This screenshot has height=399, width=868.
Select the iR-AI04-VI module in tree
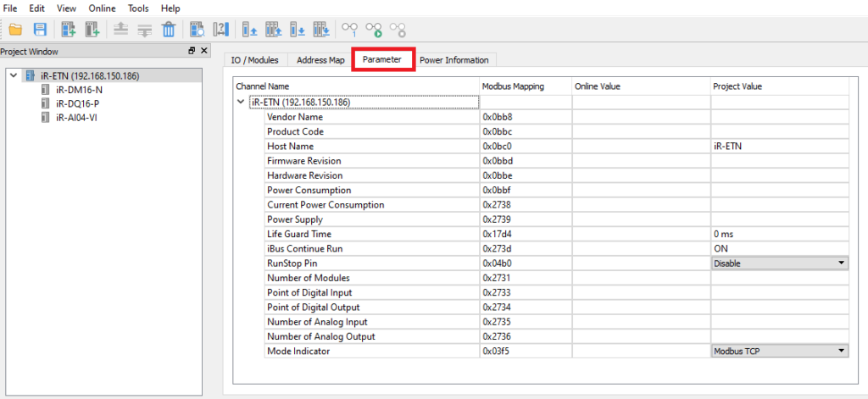coord(76,117)
